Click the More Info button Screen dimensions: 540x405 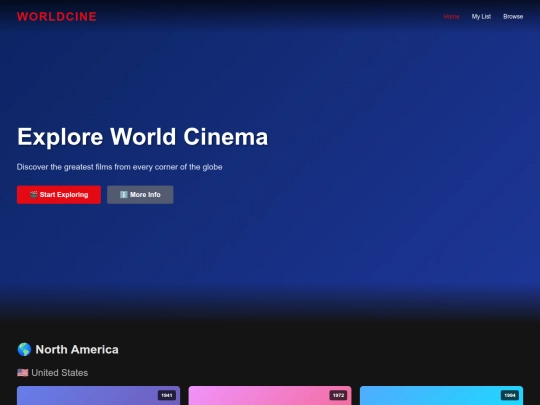140,195
